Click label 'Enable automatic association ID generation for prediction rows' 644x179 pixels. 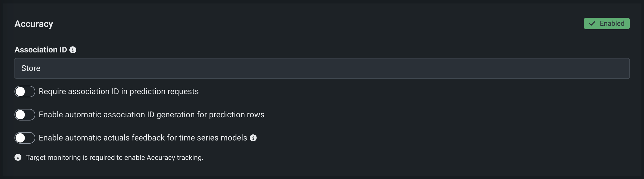[x=151, y=115]
